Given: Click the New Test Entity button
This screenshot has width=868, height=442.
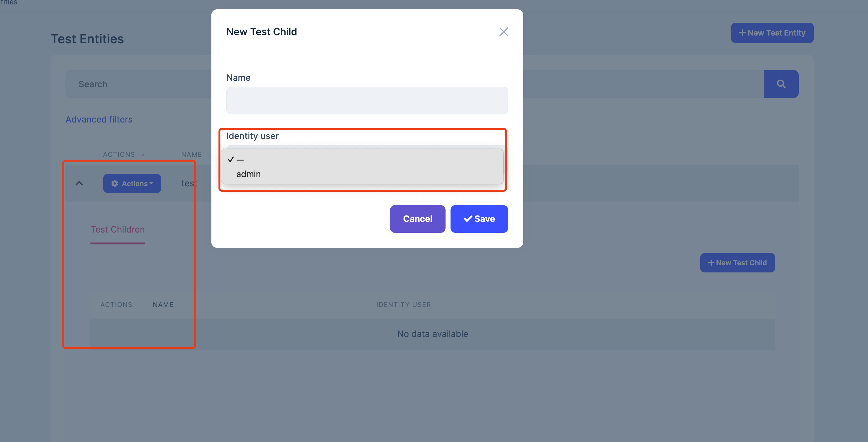Looking at the screenshot, I should pos(772,33).
